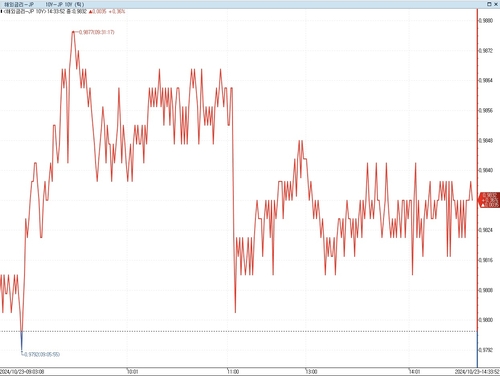Click the y-axis label 0.9864

point(486,80)
